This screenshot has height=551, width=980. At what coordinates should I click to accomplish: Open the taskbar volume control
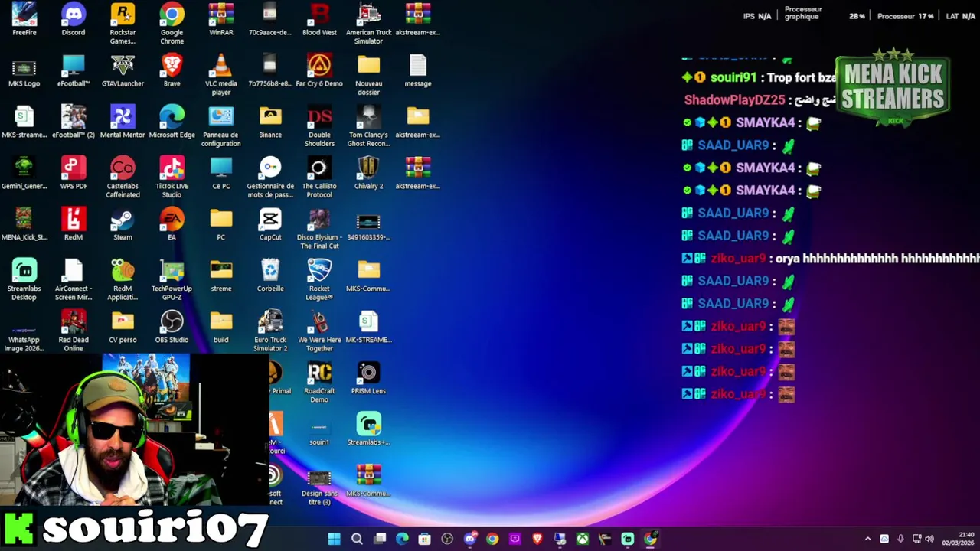click(930, 539)
